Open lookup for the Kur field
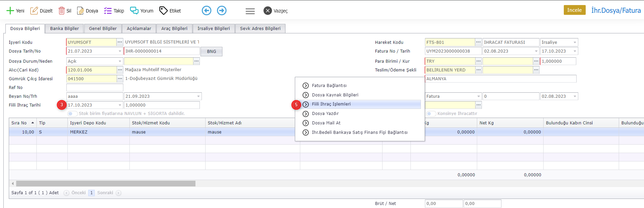Screen dimensions: 644x208 pyautogui.click(x=536, y=61)
